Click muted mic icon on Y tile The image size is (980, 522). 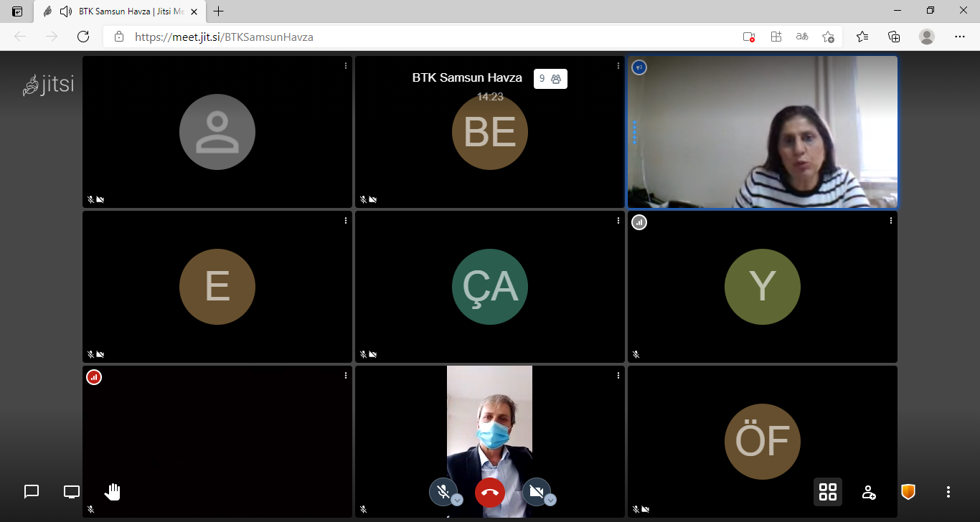click(636, 354)
